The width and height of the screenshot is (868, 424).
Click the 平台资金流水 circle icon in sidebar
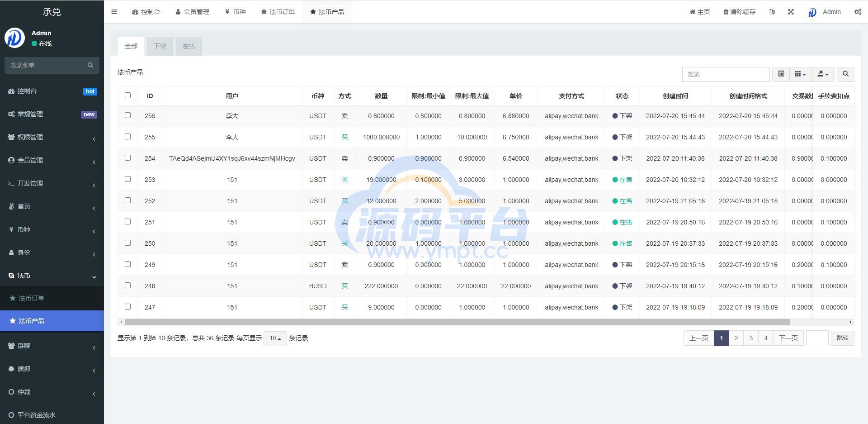pyautogui.click(x=11, y=415)
